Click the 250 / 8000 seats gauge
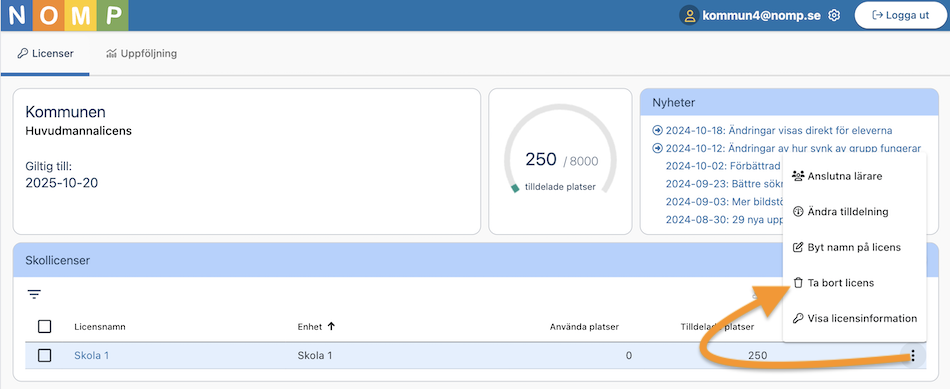The image size is (950, 389). (x=560, y=161)
